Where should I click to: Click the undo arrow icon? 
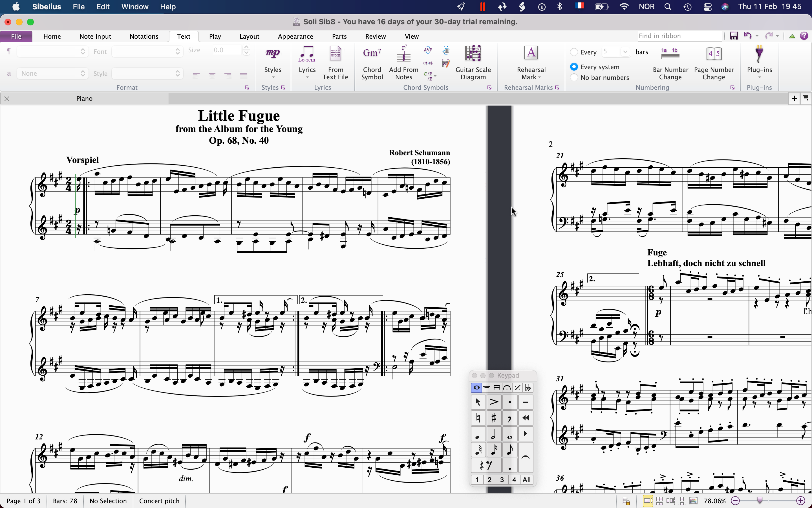tap(748, 36)
